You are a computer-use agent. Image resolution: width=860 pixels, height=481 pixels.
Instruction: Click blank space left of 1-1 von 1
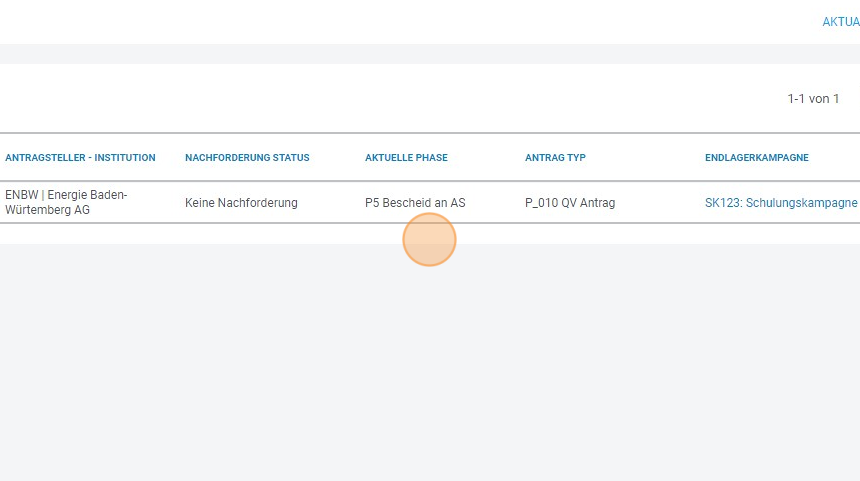(400, 99)
